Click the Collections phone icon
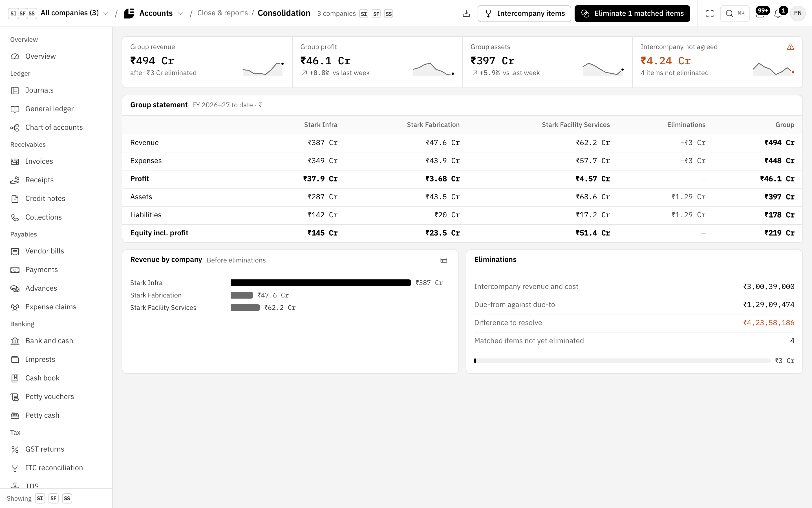 (x=15, y=217)
